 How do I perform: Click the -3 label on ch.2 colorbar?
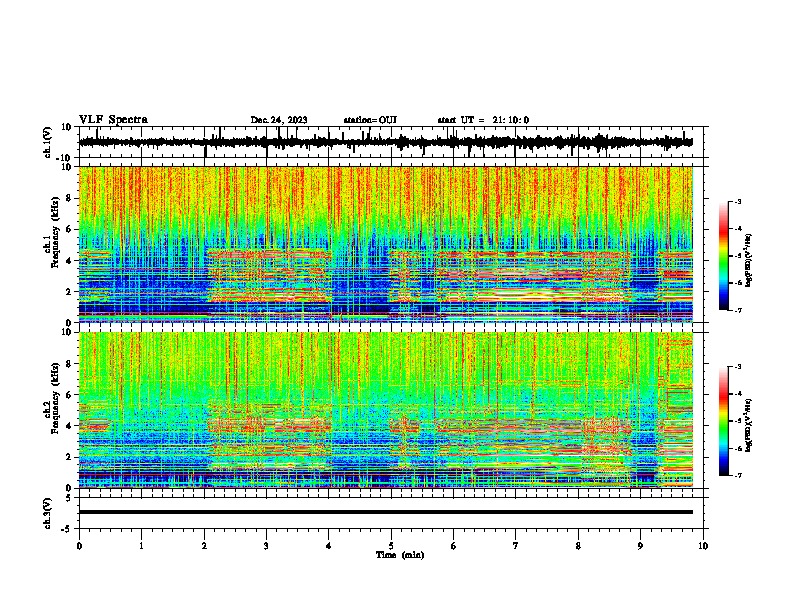click(x=737, y=367)
